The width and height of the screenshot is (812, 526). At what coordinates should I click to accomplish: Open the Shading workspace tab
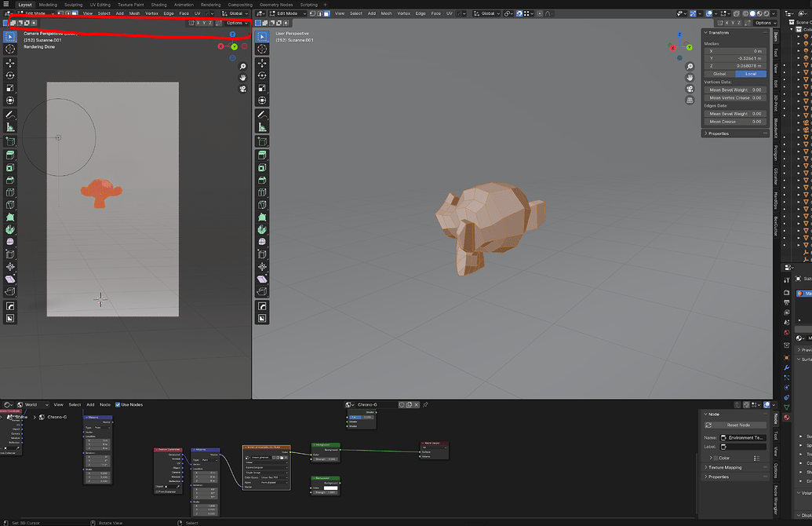pyautogui.click(x=159, y=5)
